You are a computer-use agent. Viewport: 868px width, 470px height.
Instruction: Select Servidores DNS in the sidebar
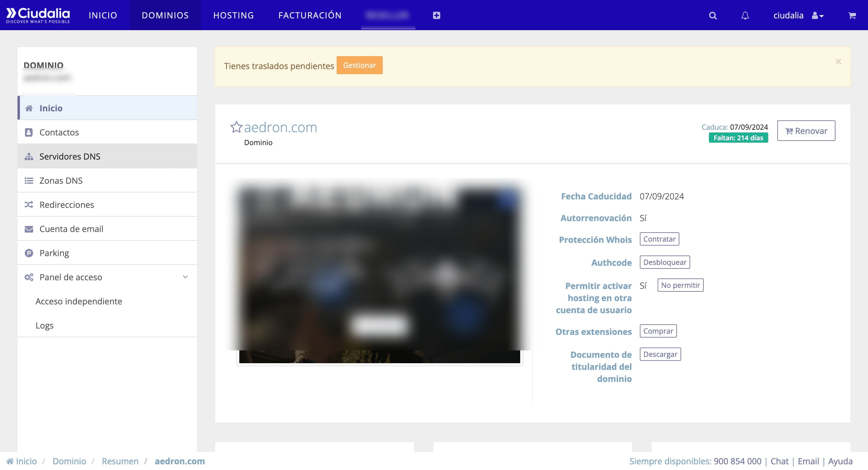coord(70,157)
